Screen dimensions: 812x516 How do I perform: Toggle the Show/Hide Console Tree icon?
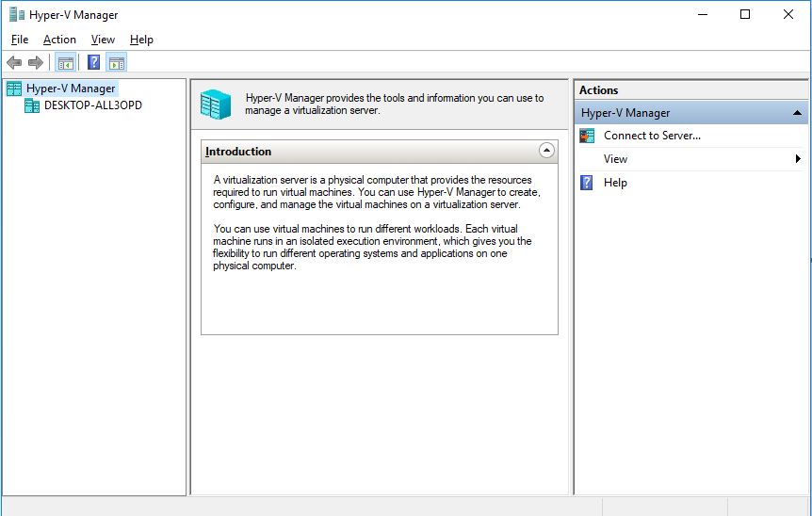point(66,63)
